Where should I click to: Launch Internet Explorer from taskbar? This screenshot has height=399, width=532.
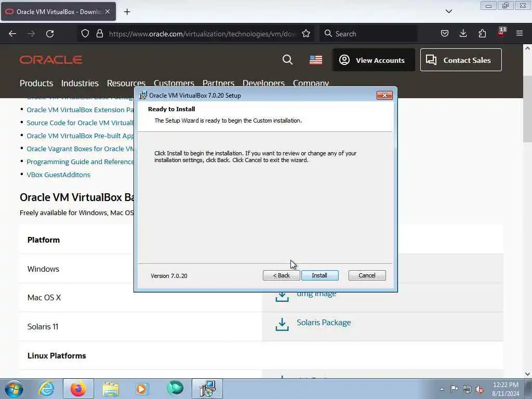46,389
